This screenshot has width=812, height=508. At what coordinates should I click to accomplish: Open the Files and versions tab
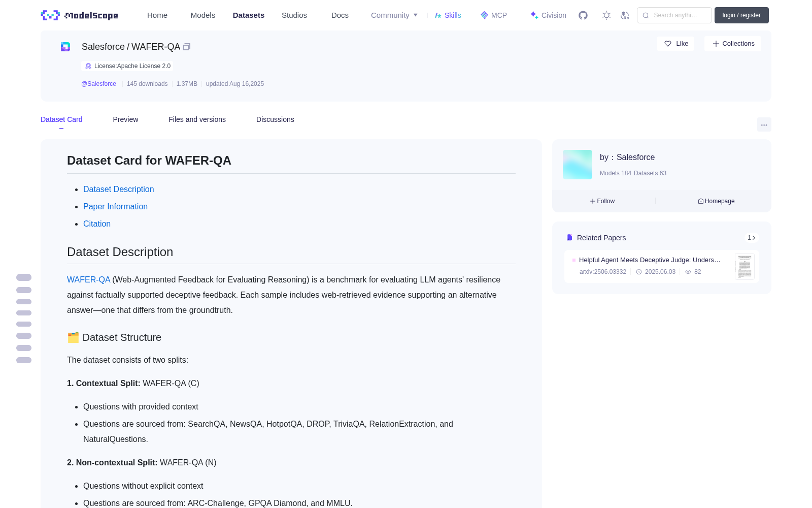[197, 119]
